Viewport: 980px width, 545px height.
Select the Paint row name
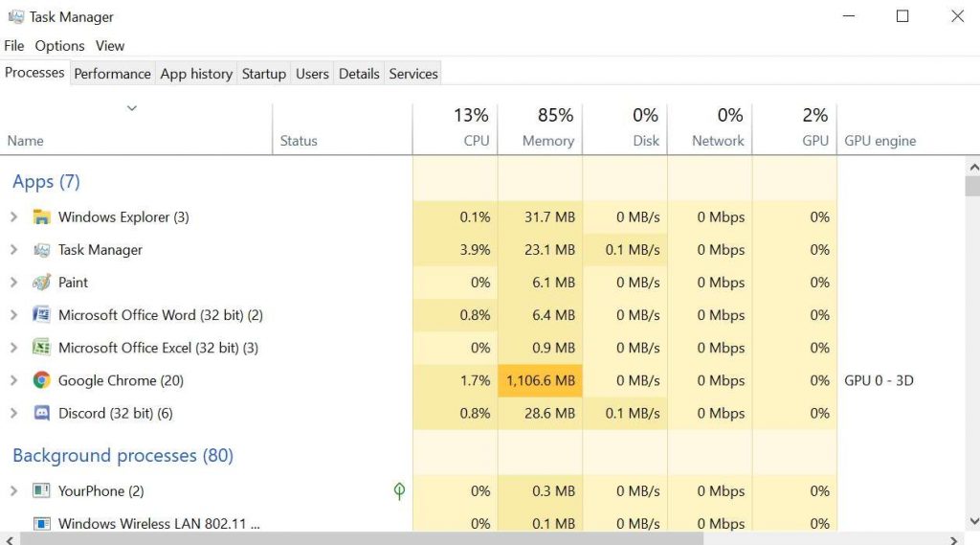[x=73, y=283]
